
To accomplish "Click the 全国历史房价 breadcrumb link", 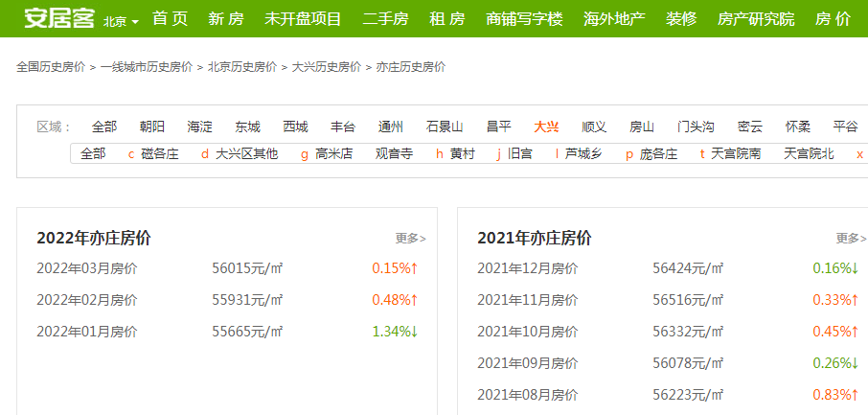I will pos(51,67).
